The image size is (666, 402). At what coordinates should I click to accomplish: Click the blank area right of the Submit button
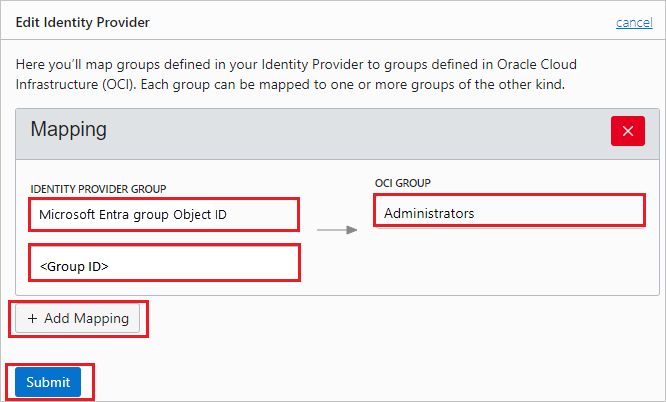[x=350, y=382]
